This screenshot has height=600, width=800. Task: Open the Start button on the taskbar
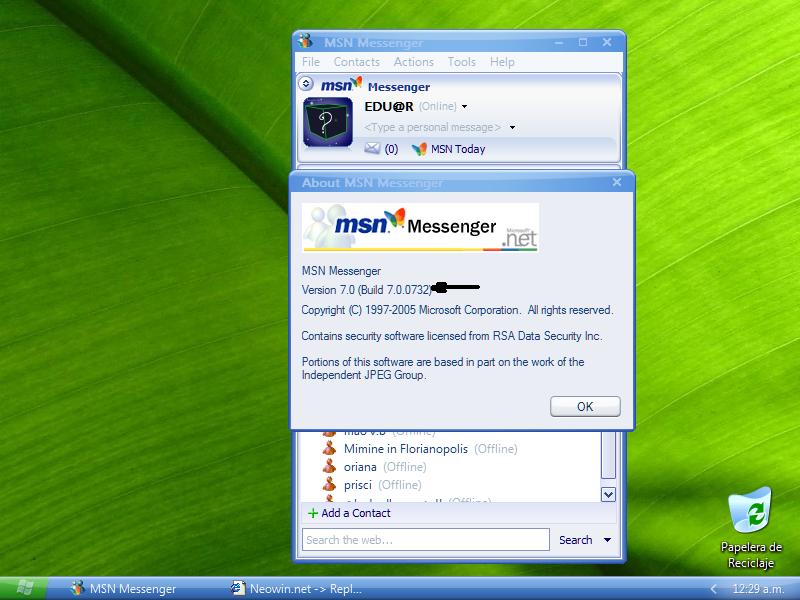[24, 588]
